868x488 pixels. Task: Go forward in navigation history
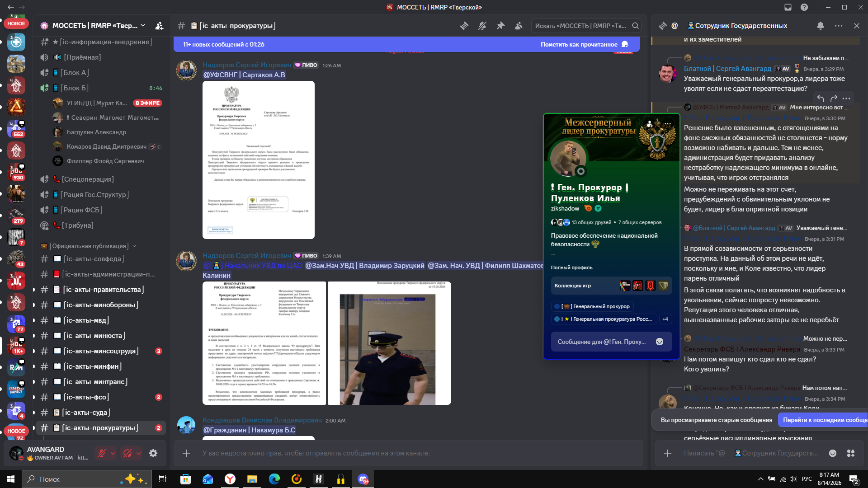tap(22, 7)
